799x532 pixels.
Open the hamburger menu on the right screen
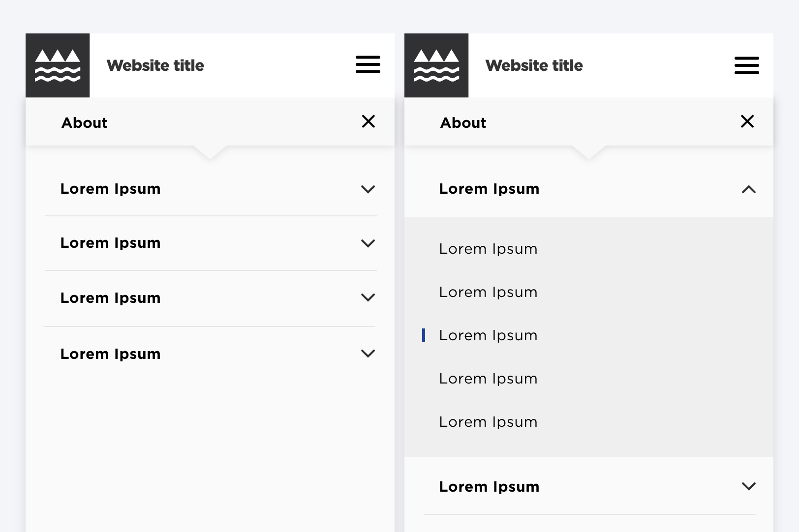[x=747, y=64]
